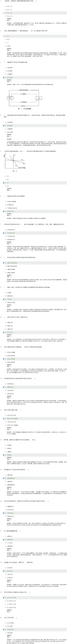Image resolution: width=67 pixels, height=644 pixels.
Task: Choose answer B.0.2~0.3 for question 1
Action: (10, 10)
